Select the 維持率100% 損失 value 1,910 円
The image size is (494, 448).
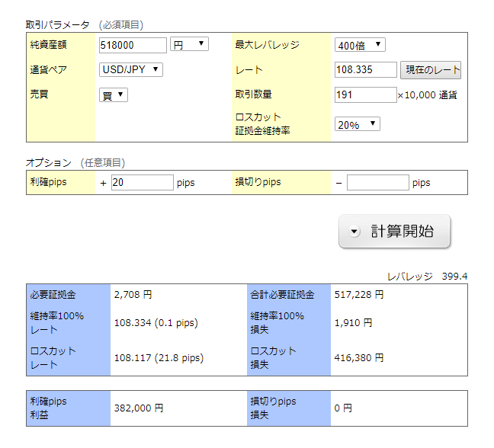click(x=353, y=323)
